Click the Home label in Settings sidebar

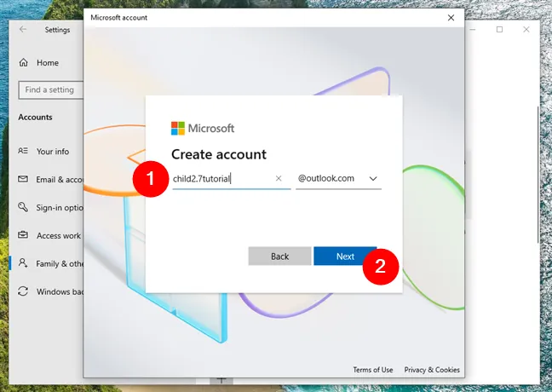pos(48,63)
